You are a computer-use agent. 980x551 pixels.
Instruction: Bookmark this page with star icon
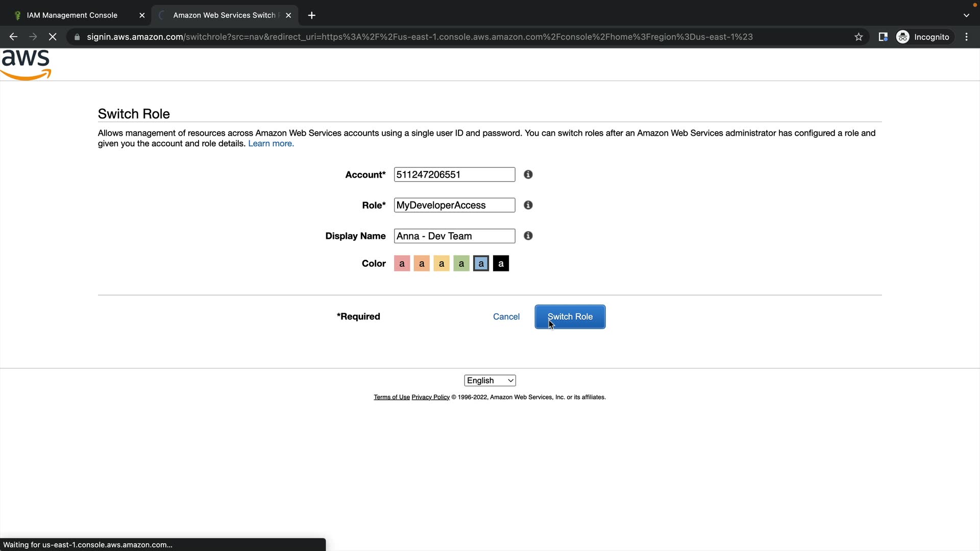(x=859, y=37)
